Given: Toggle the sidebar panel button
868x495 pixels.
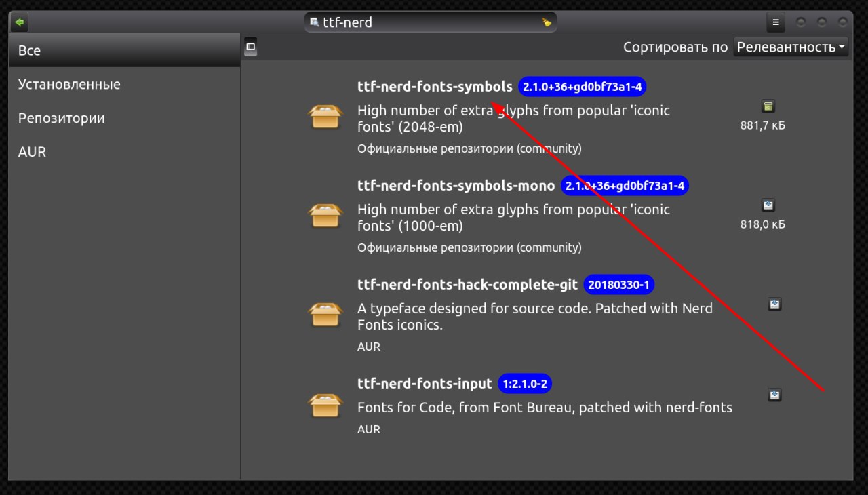Looking at the screenshot, I should 250,47.
